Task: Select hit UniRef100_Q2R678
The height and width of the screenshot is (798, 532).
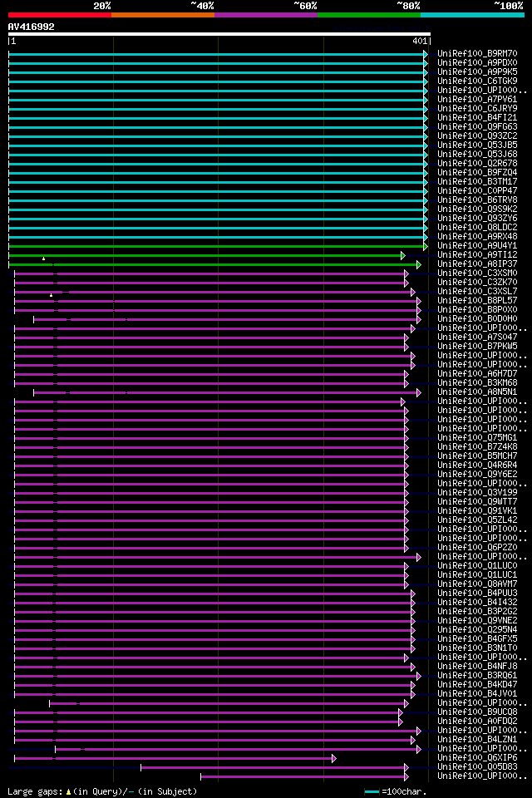Action: (477, 164)
